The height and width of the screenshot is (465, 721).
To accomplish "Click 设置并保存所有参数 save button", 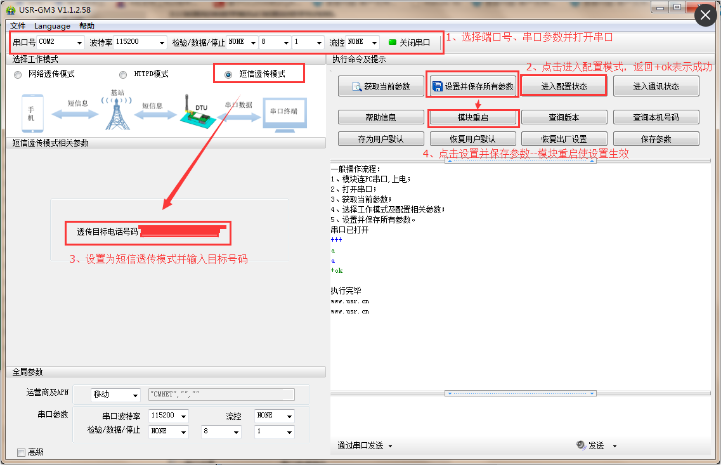I will 471,87.
